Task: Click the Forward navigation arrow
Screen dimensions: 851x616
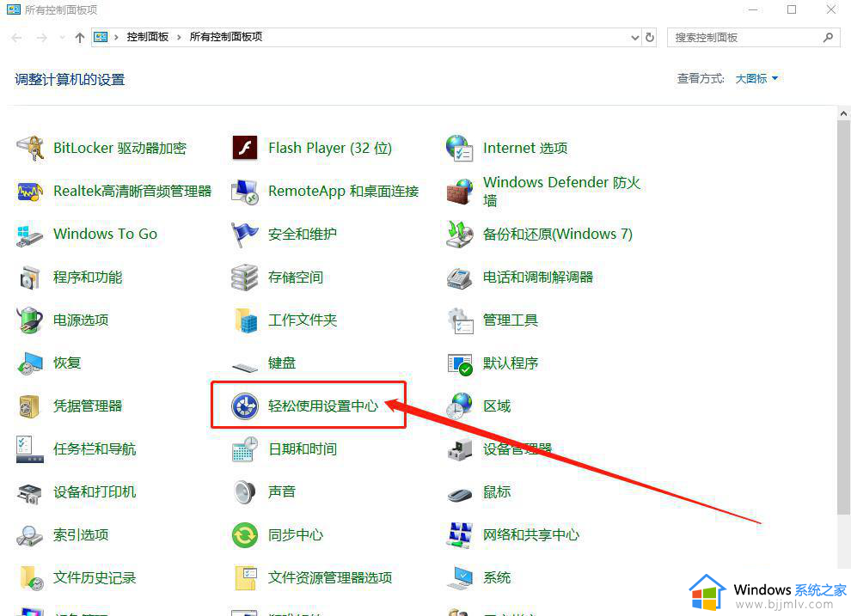Action: (x=42, y=38)
